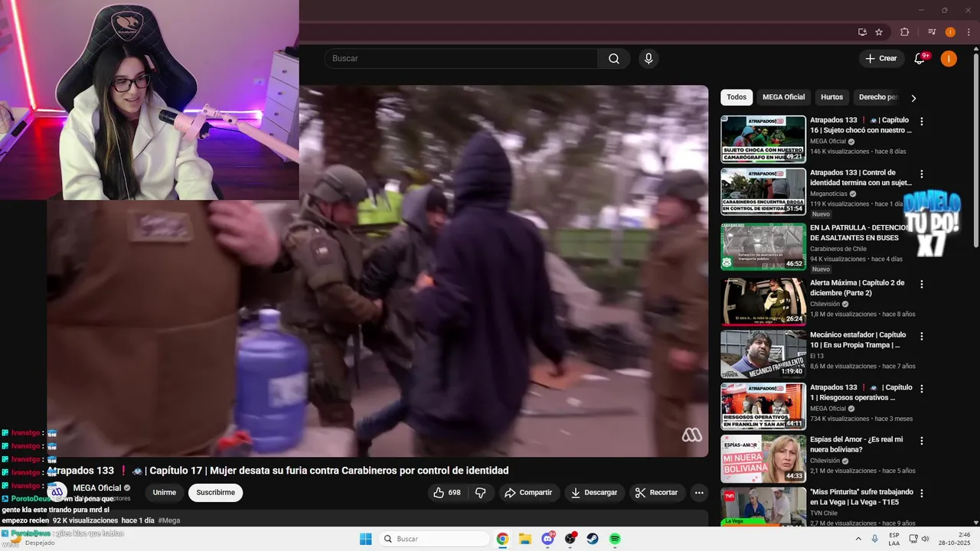Open Chrome from the taskbar
This screenshot has width=980, height=551.
(x=502, y=539)
